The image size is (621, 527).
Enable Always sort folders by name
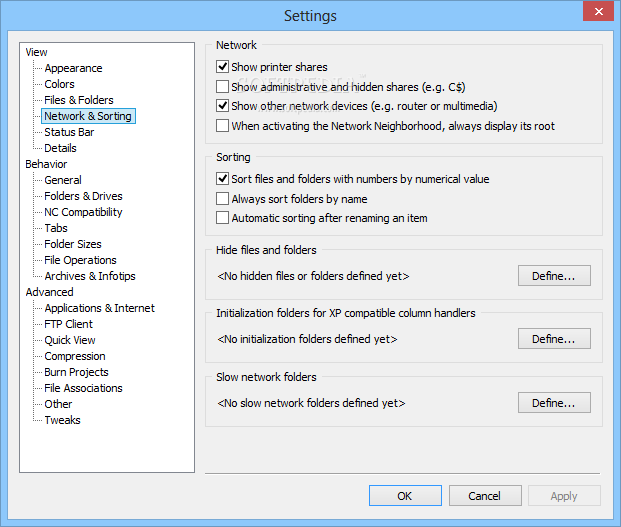tap(222, 198)
